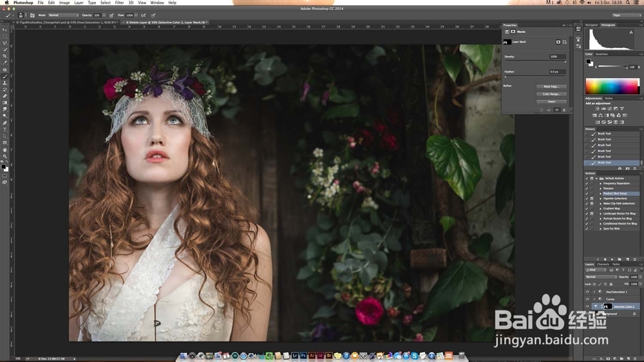Pick a color from the spectrum ramp
Screen dimensions: 644x362
pos(613,86)
